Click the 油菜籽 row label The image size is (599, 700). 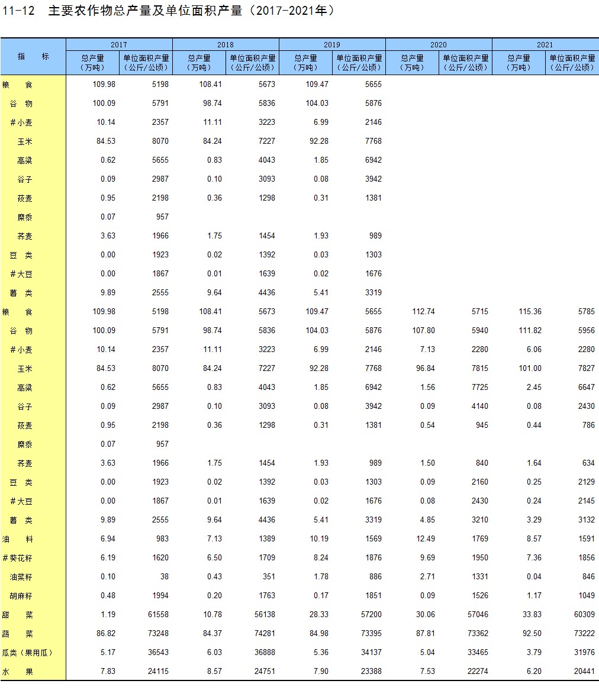pyautogui.click(x=21, y=577)
